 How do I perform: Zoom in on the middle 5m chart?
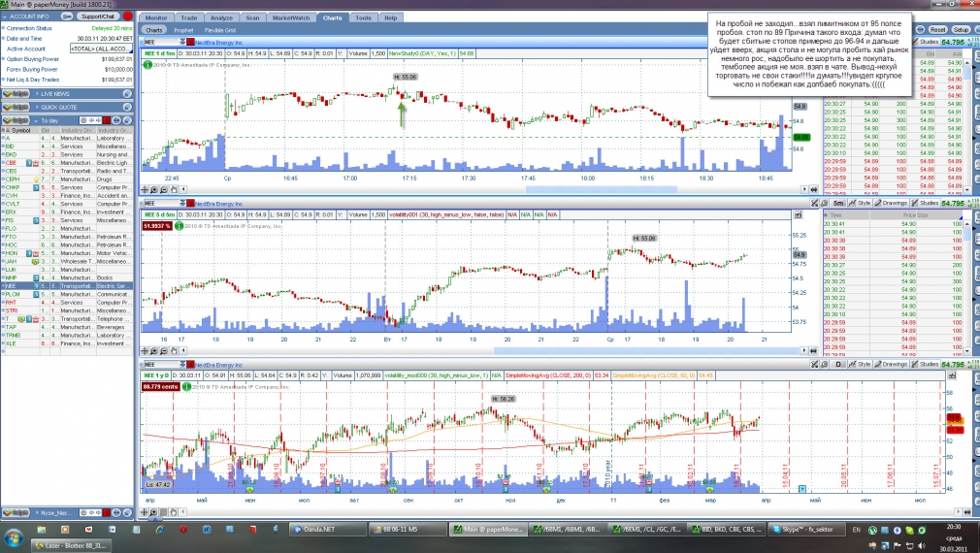154,351
